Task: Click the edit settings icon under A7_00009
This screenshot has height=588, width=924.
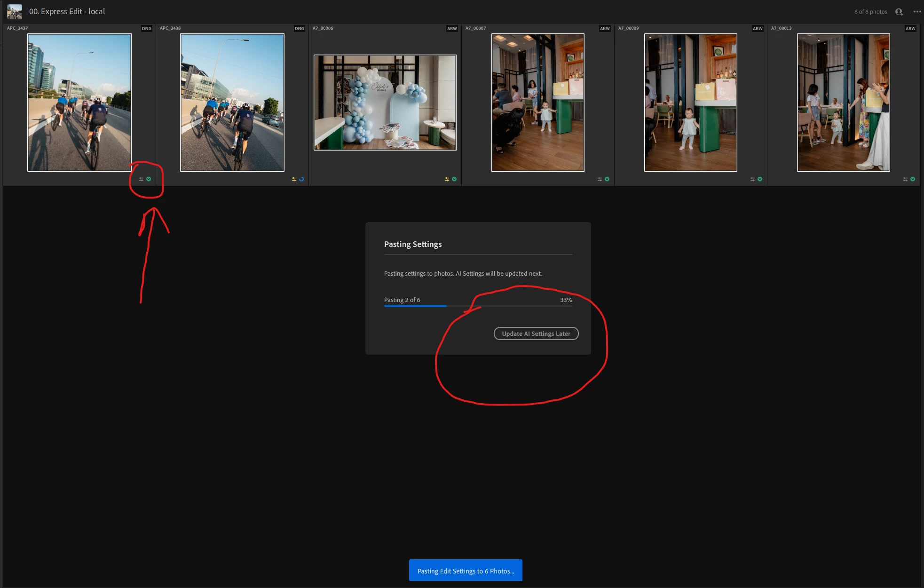Action: (752, 179)
